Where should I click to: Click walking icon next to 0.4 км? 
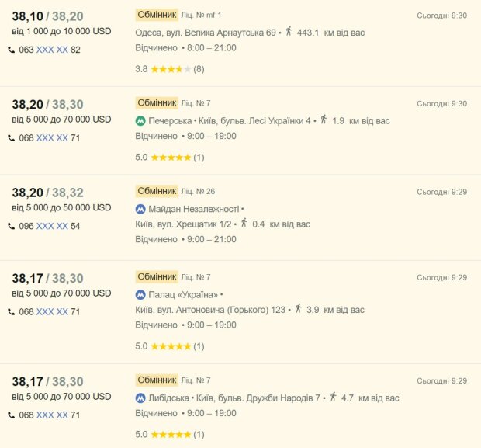click(x=244, y=223)
